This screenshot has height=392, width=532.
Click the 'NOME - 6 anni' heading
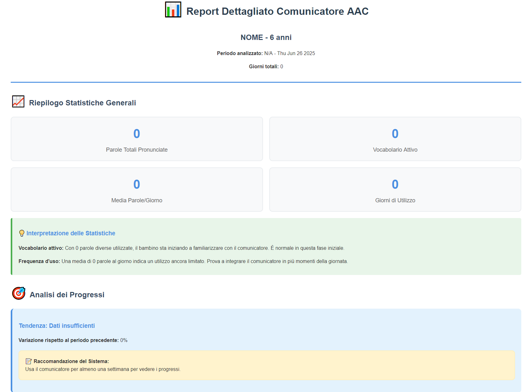[x=266, y=37]
